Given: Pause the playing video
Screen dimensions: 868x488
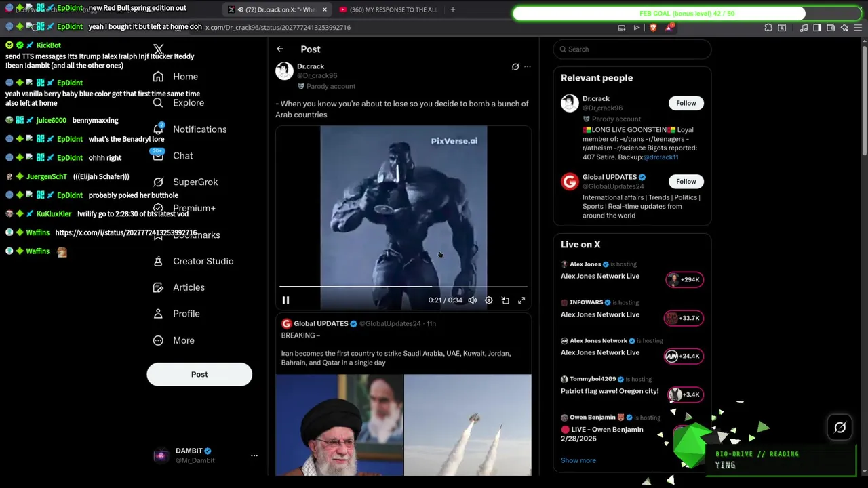Looking at the screenshot, I should click(285, 300).
